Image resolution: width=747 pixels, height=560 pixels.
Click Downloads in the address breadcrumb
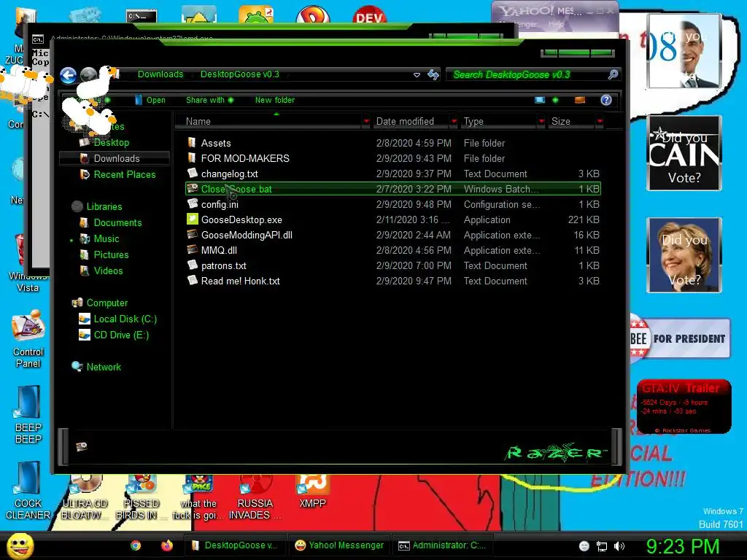coord(160,74)
